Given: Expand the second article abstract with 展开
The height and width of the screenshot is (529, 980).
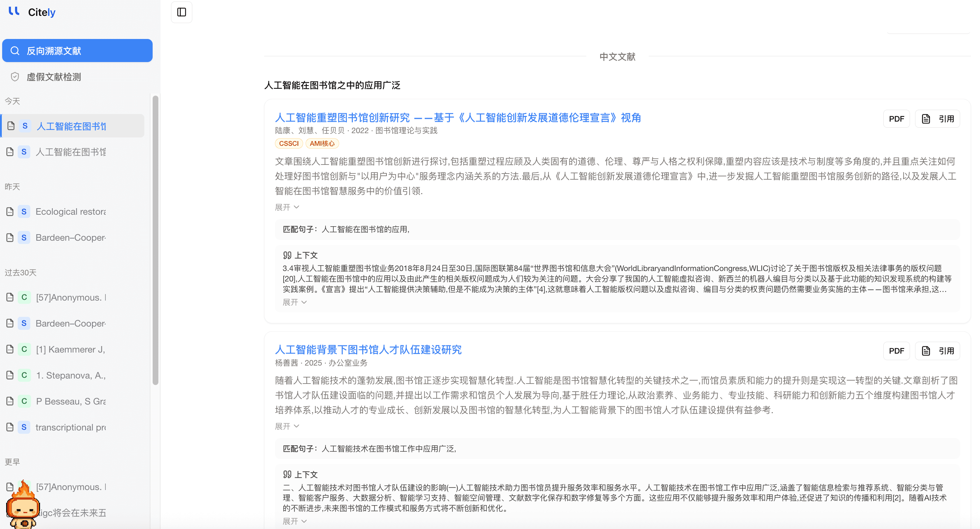Looking at the screenshot, I should click(287, 426).
